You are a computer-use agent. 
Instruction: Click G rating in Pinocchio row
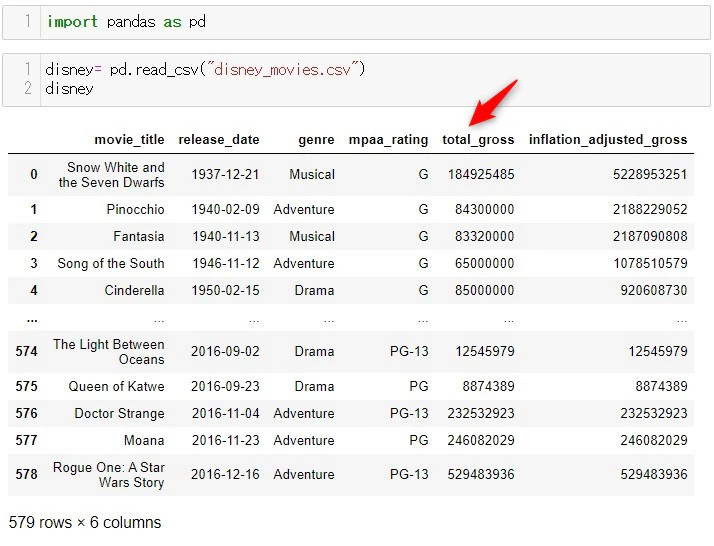[423, 209]
